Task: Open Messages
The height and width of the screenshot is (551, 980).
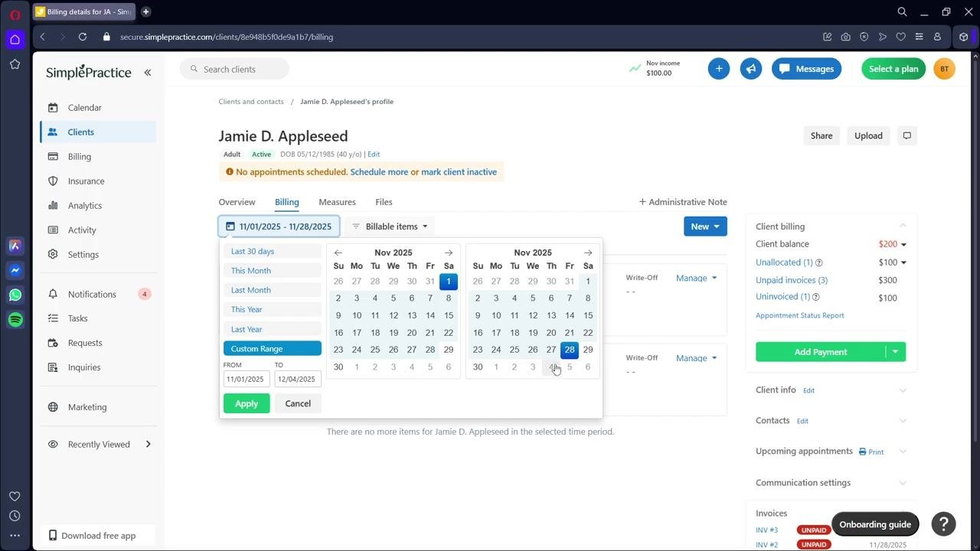Action: [x=806, y=69]
